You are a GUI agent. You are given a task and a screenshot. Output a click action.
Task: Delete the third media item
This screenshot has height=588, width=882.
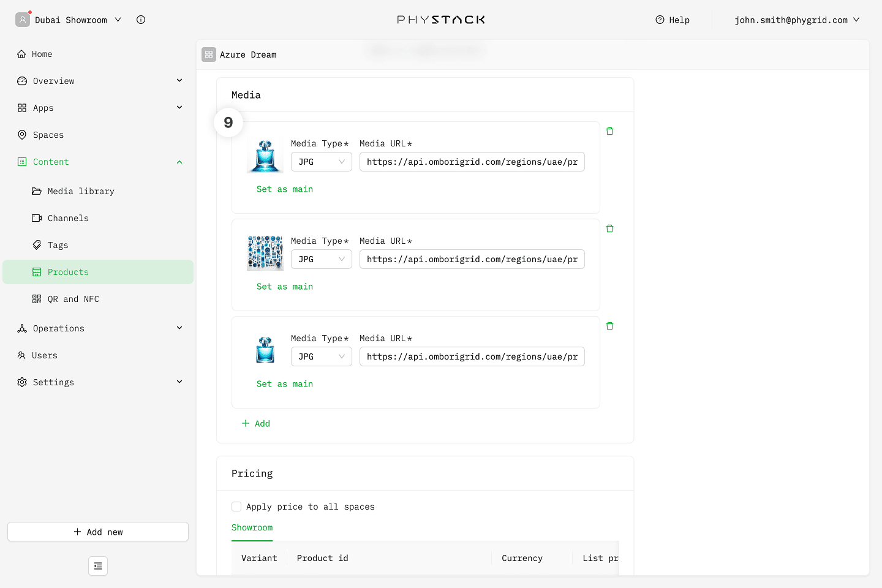pos(609,326)
